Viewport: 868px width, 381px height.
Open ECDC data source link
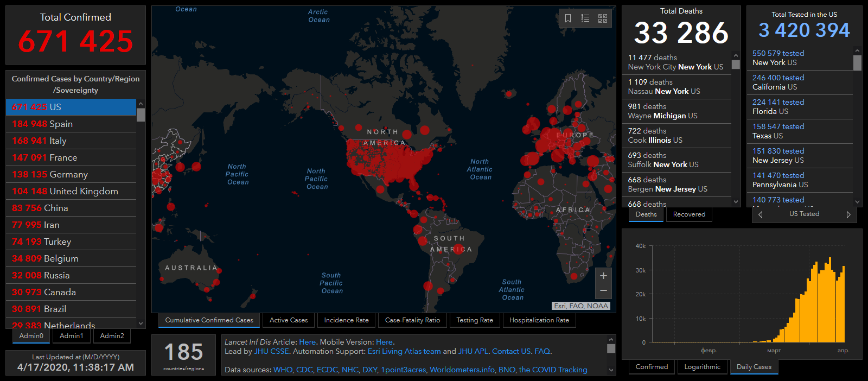click(x=327, y=370)
